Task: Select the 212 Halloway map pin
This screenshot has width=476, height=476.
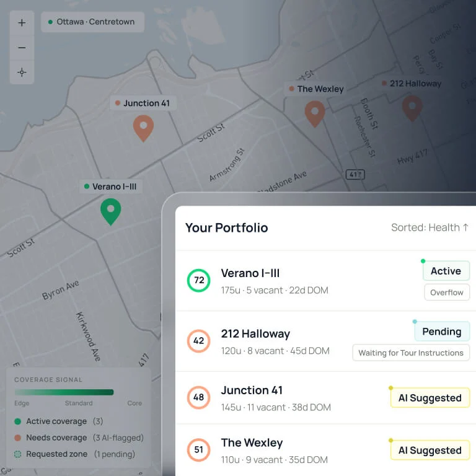Action: 412,108
